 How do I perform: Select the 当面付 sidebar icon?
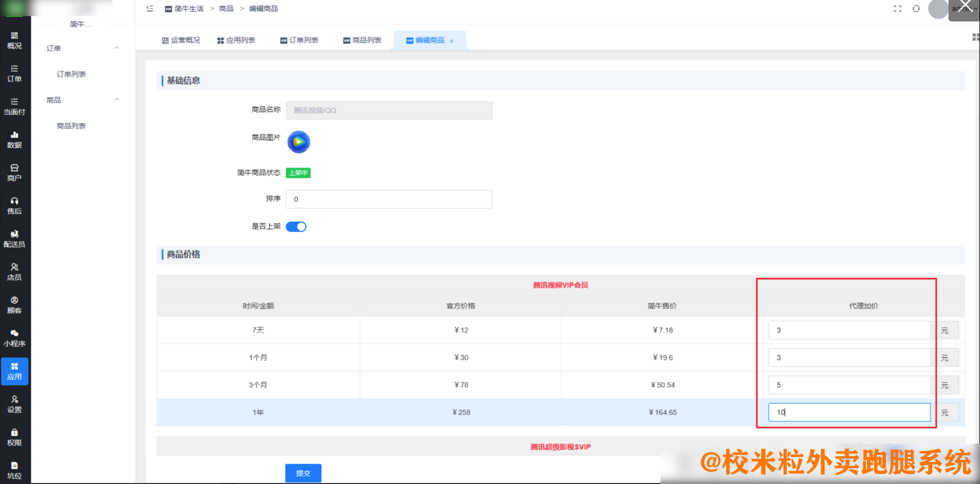click(x=15, y=107)
